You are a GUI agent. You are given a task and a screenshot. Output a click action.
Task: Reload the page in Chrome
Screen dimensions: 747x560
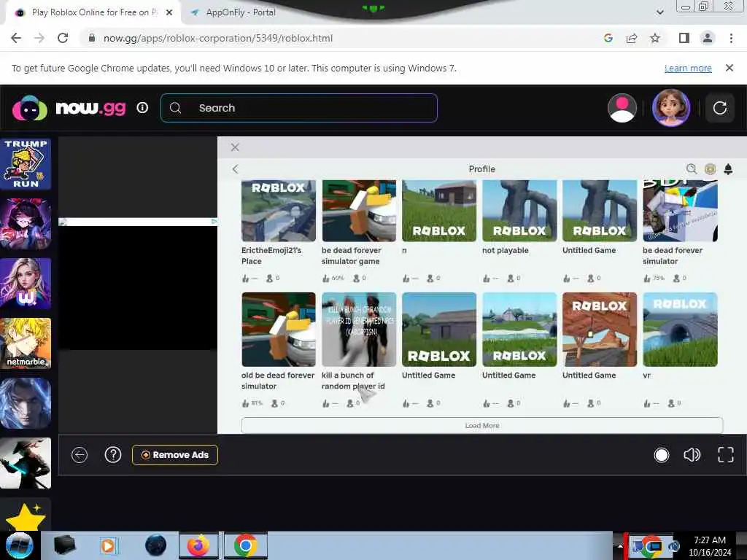[63, 38]
